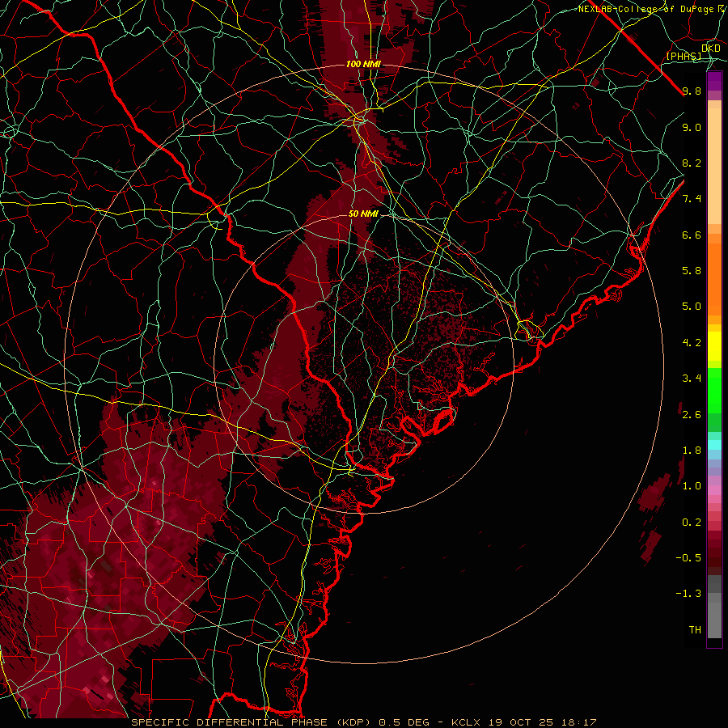This screenshot has height=728, width=728.
Task: Pick the cyan band on the color bar
Action: click(714, 445)
